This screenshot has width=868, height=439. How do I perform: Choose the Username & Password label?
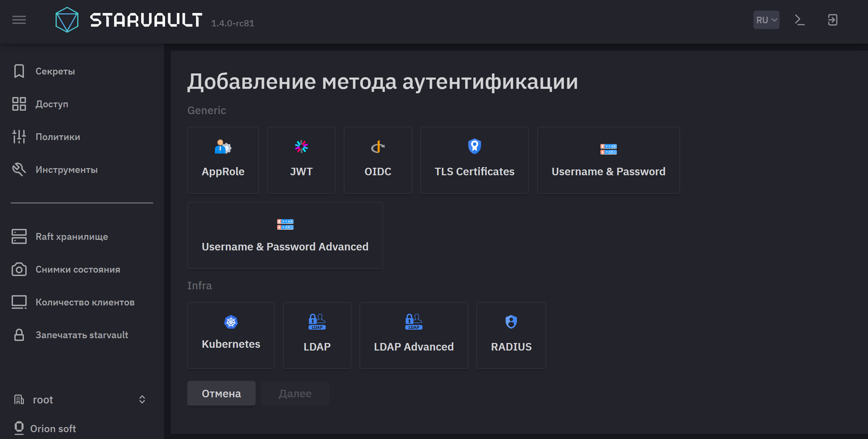(609, 171)
